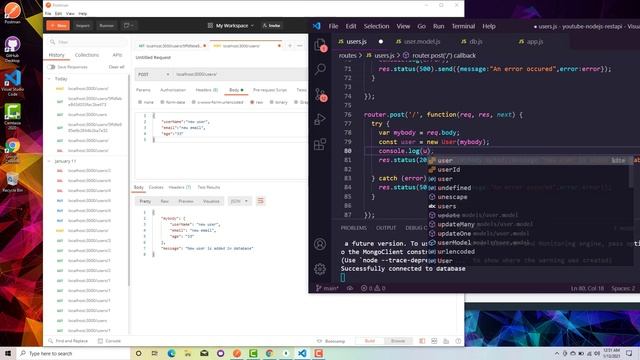The image size is (640, 360).
Task: Click Windows taskbar search box
Action: [x=73, y=353]
